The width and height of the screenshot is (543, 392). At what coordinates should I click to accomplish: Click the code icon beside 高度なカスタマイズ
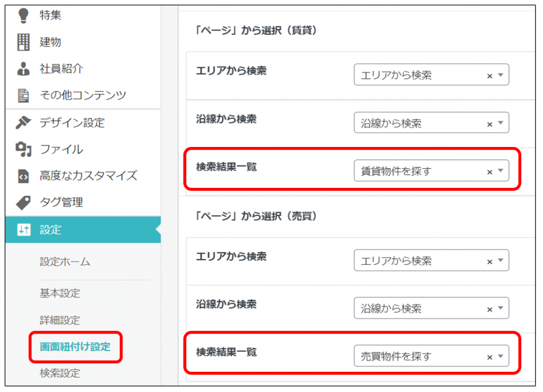pyautogui.click(x=23, y=176)
